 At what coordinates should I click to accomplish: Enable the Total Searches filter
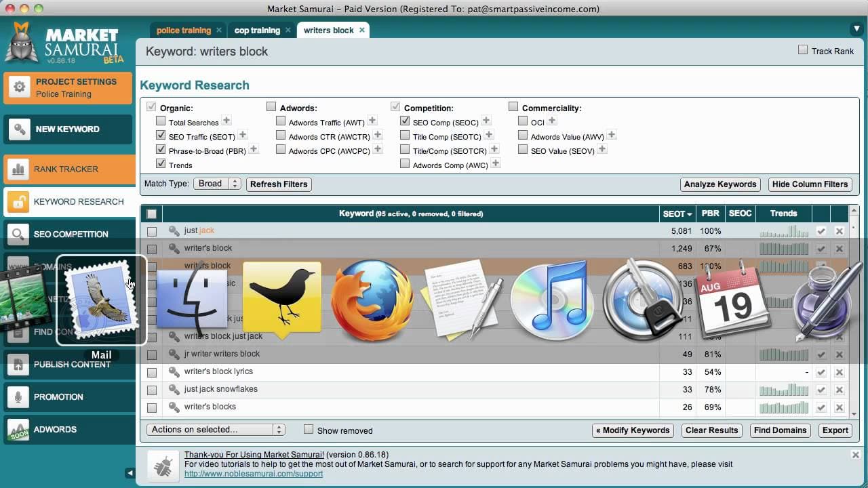pyautogui.click(x=161, y=121)
